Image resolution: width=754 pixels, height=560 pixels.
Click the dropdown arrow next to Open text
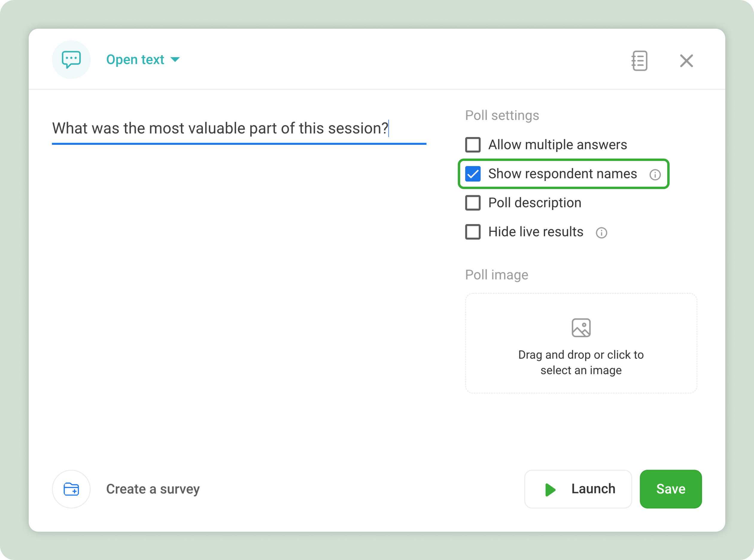coord(175,60)
